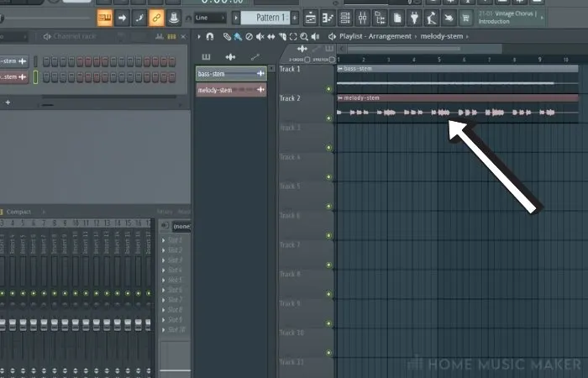Image resolution: width=588 pixels, height=378 pixels.
Task: Open the plugin picker plug icon
Action: (414, 18)
